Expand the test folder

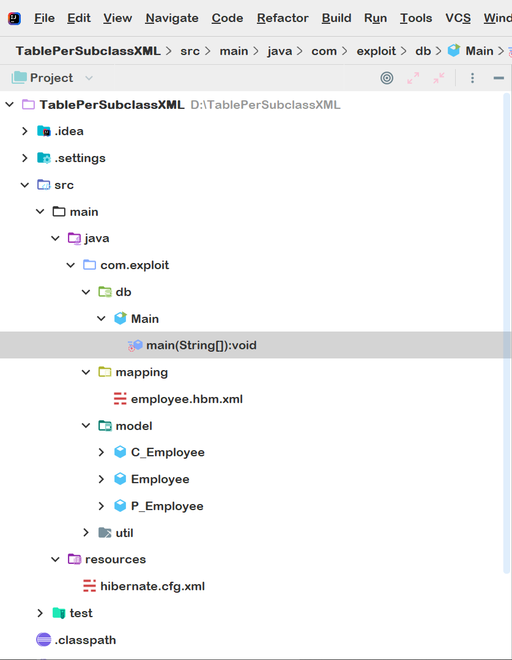40,613
